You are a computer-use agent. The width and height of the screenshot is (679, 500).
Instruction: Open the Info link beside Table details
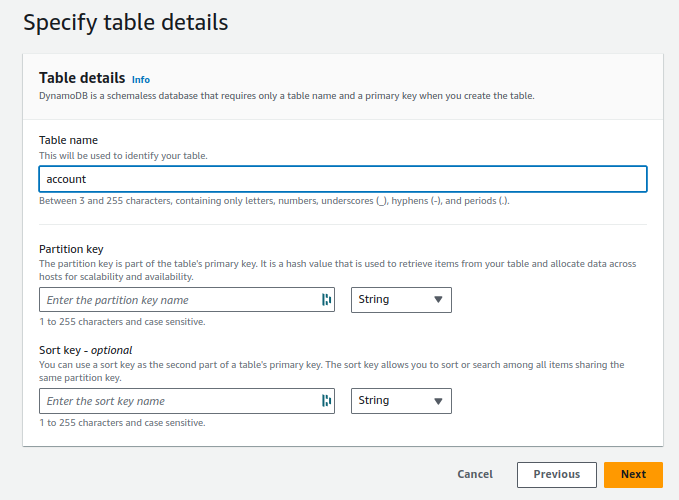tap(141, 80)
